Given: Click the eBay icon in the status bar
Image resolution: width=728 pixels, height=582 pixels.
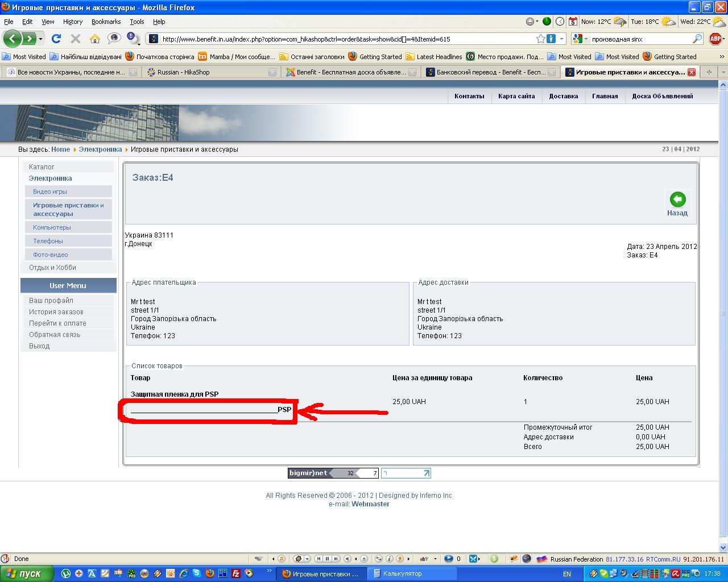Looking at the screenshot, I should point(424,559).
